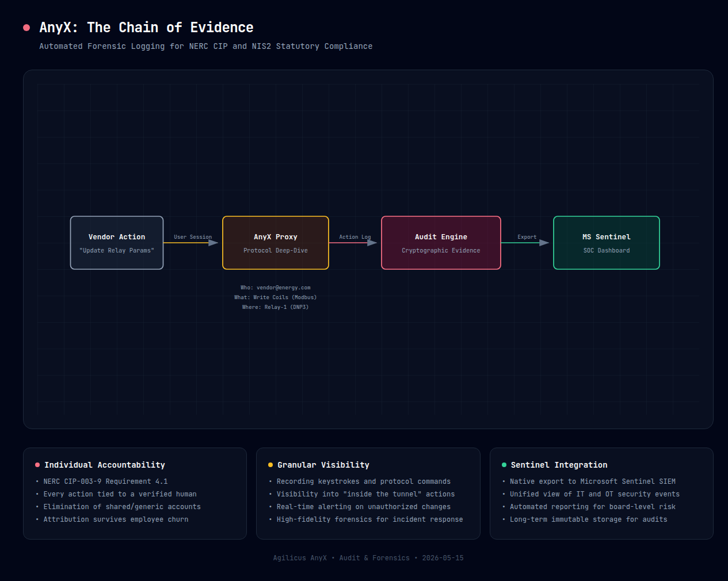Click the "SOC Dashboard" caption
The height and width of the screenshot is (581, 728).
607,251
